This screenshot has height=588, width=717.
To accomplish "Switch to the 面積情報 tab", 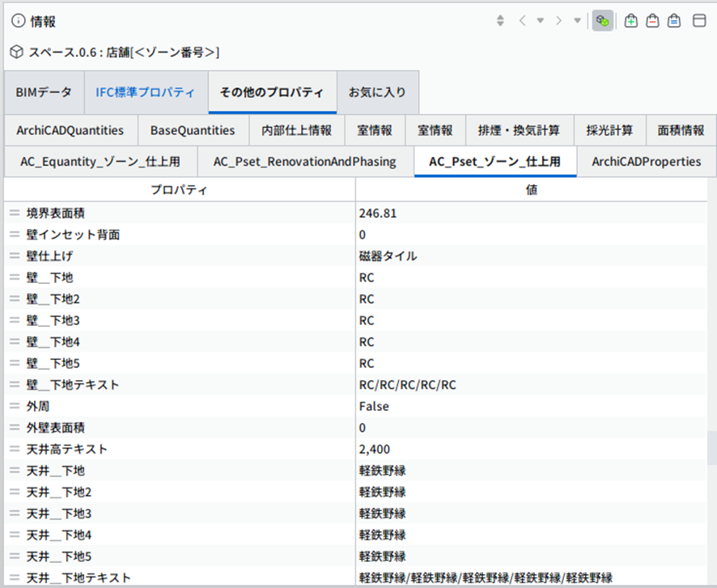I will pos(681,130).
